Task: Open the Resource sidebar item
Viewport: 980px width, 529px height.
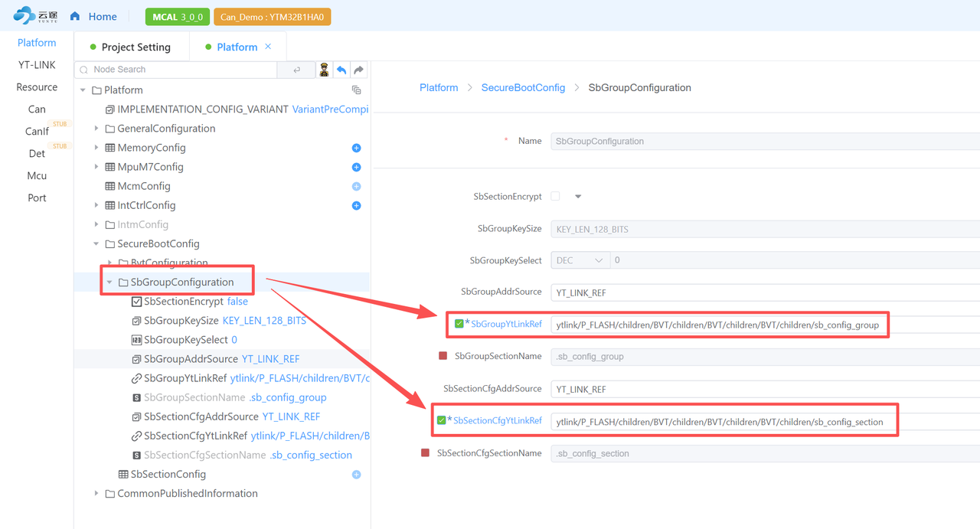Action: (37, 87)
